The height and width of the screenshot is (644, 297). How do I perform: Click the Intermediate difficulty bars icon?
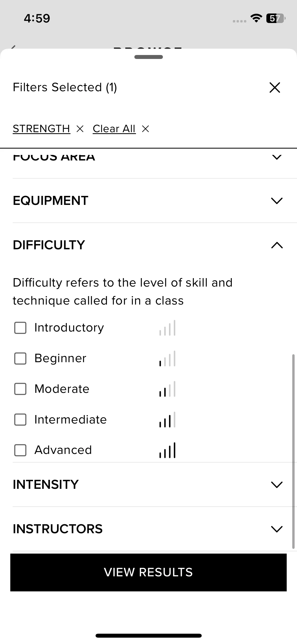pos(167,420)
